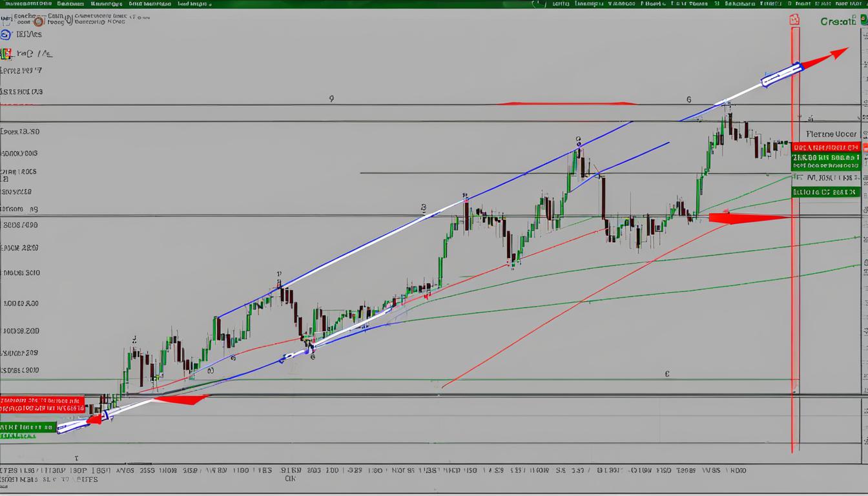Viewport: 868px width, 496px height.
Task: Click the red label block at the bottom left
Action: [x=42, y=404]
